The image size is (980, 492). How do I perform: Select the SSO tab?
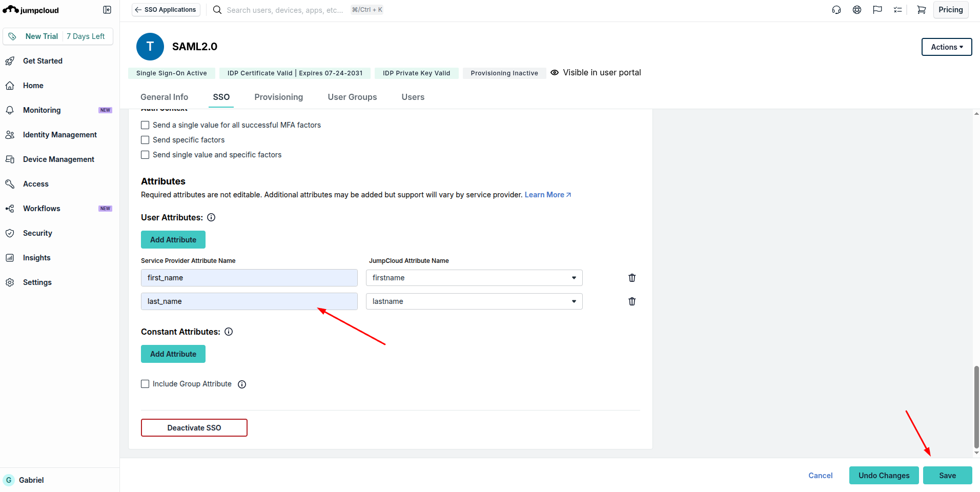coord(221,97)
